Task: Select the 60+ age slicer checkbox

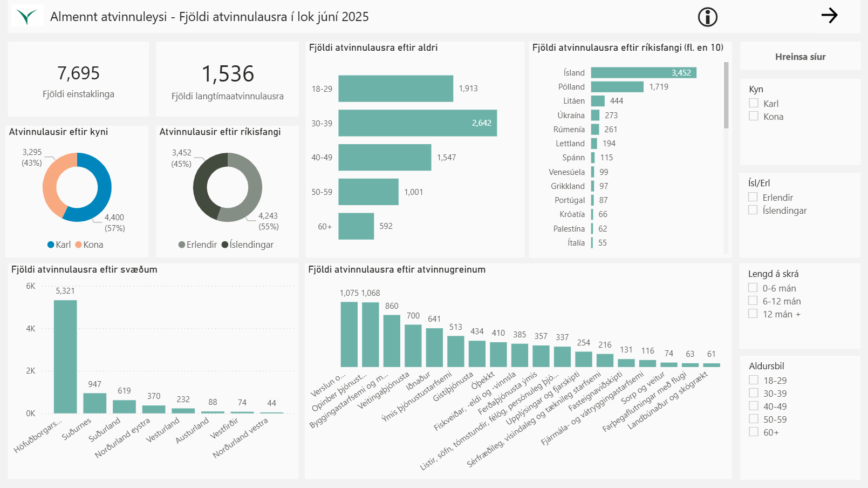Action: pos(754,432)
